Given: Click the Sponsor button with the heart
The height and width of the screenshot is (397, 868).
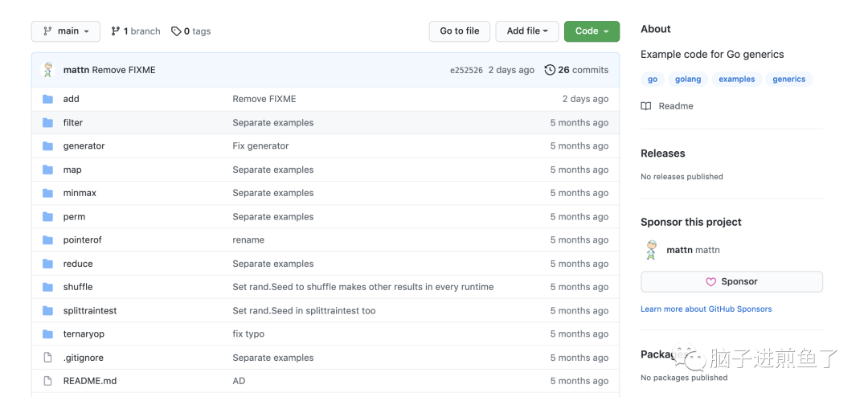Looking at the screenshot, I should pyautogui.click(x=731, y=281).
